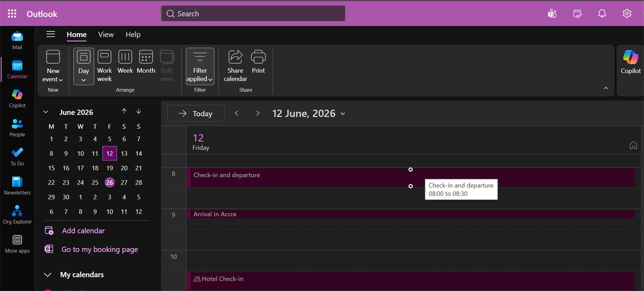
Task: Create a New event
Action: (53, 66)
